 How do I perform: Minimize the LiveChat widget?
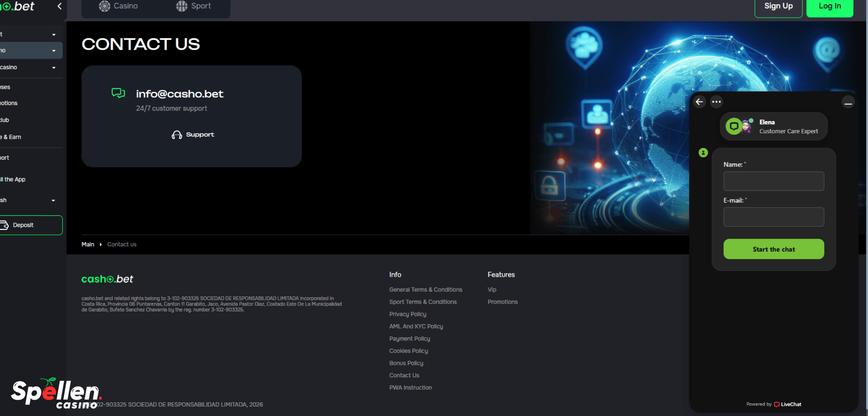pyautogui.click(x=848, y=103)
